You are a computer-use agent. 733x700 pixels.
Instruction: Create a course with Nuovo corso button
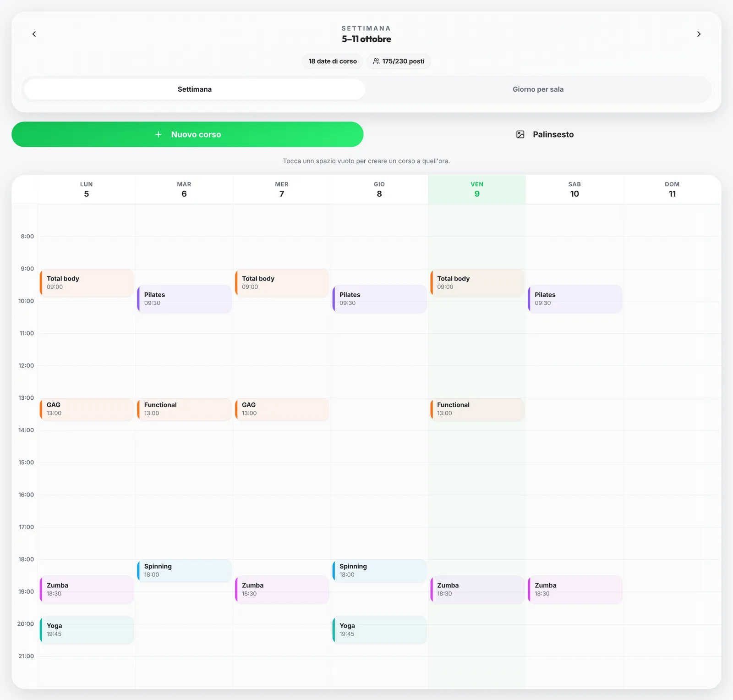[187, 134]
